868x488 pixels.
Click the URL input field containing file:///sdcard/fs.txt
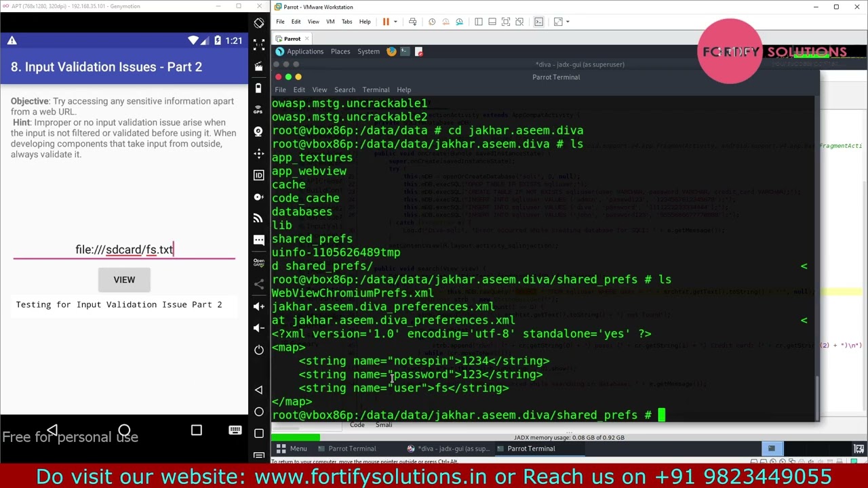tap(124, 249)
